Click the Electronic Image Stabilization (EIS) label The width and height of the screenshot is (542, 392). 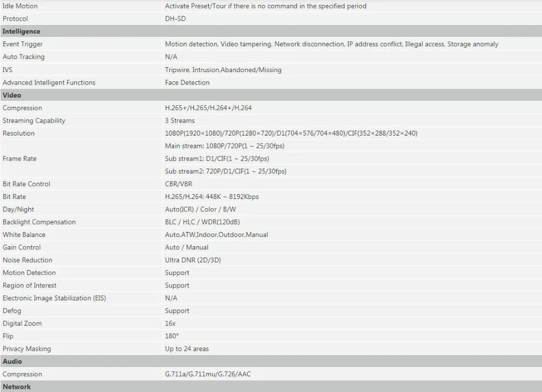(x=54, y=298)
